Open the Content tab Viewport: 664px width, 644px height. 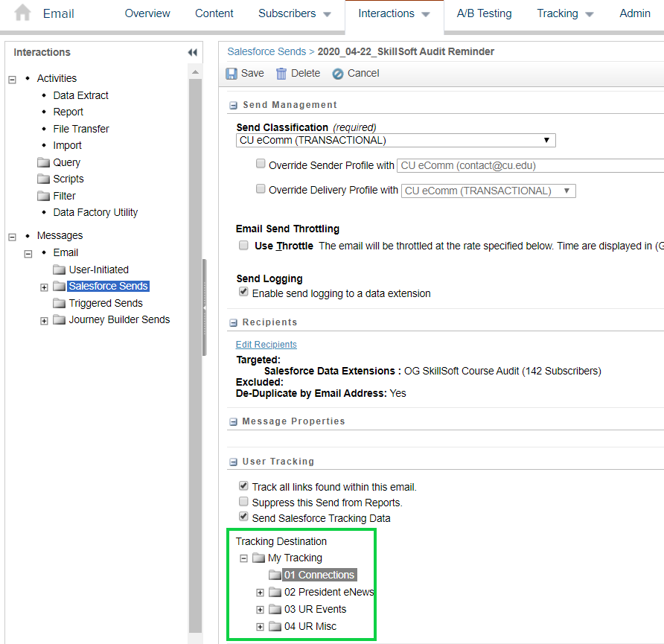214,13
